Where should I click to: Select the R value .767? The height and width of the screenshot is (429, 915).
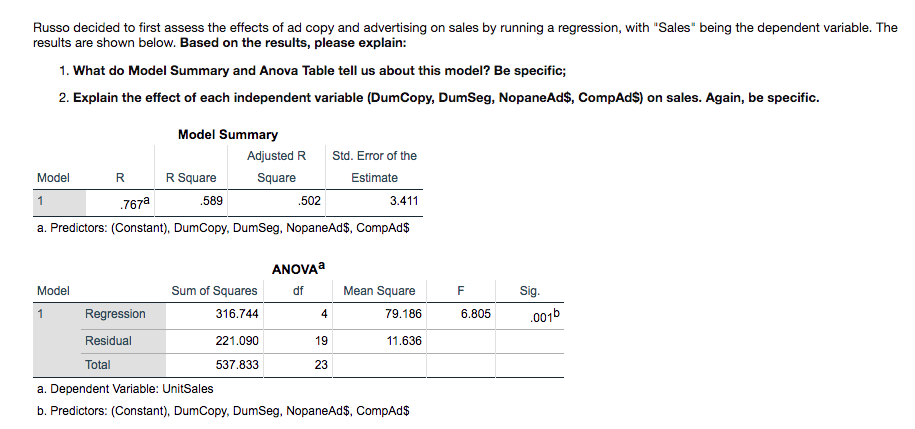coord(133,204)
